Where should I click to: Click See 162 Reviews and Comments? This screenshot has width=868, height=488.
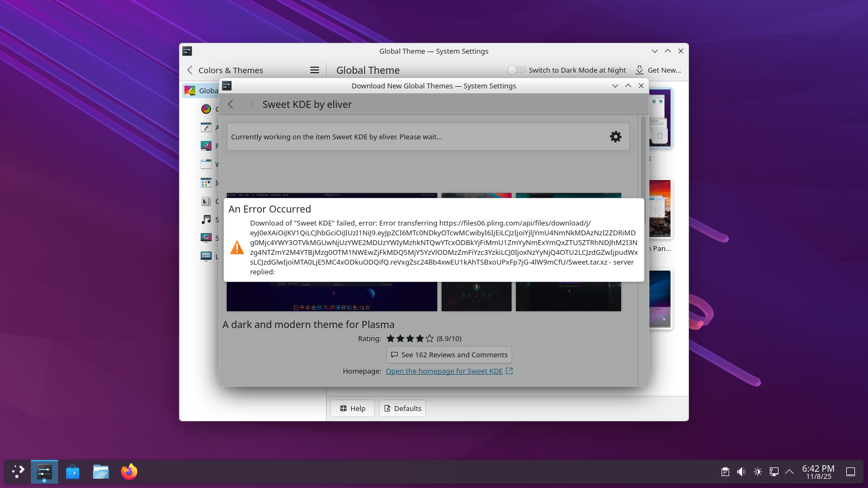pyautogui.click(x=449, y=355)
